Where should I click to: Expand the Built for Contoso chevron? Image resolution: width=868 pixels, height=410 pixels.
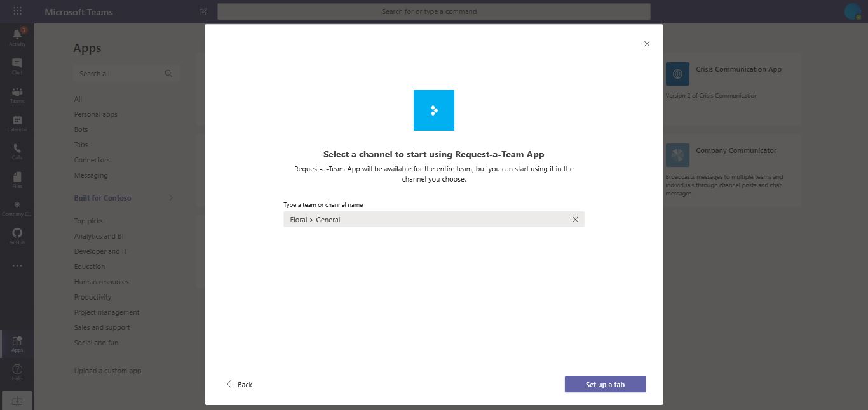click(171, 198)
